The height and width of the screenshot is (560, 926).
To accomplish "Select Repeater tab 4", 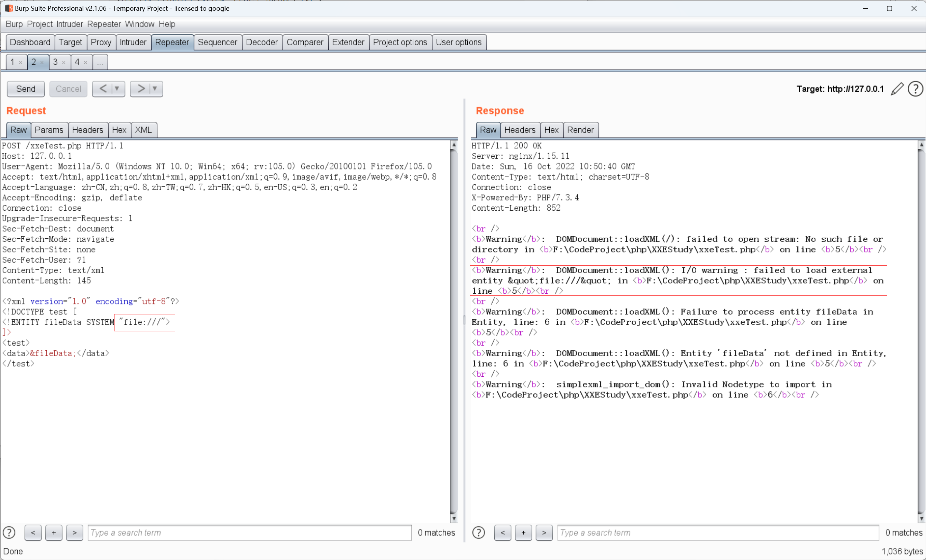I will point(77,62).
